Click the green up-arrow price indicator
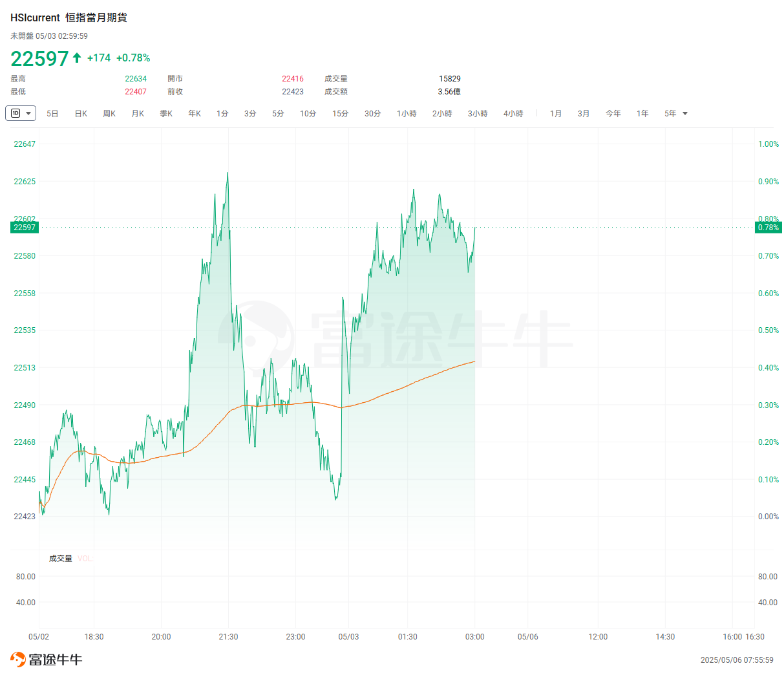This screenshot has height=677, width=784. [x=77, y=58]
